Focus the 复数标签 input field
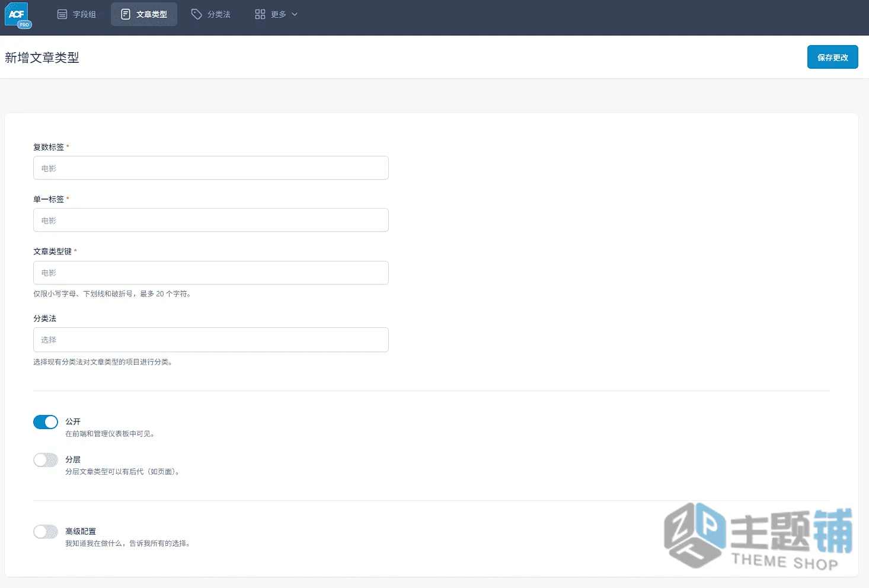 pos(211,168)
